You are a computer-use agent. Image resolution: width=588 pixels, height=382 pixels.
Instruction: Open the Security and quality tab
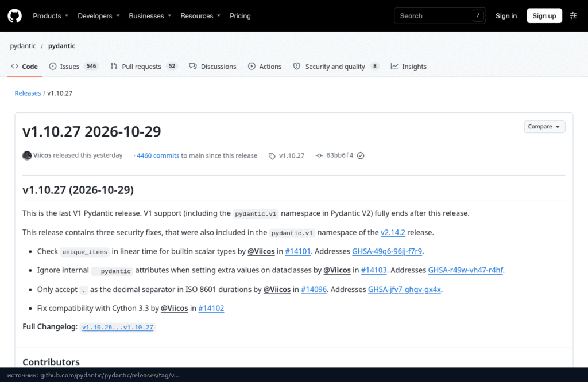point(336,67)
